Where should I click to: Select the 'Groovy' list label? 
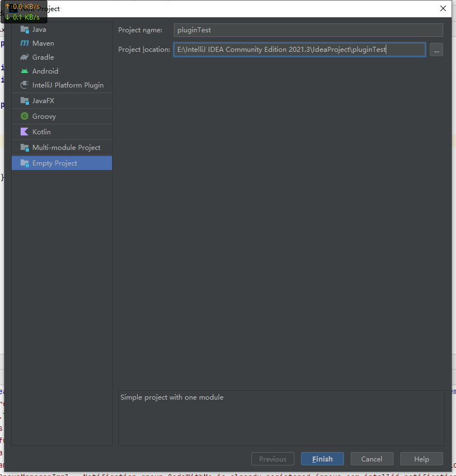tap(44, 116)
